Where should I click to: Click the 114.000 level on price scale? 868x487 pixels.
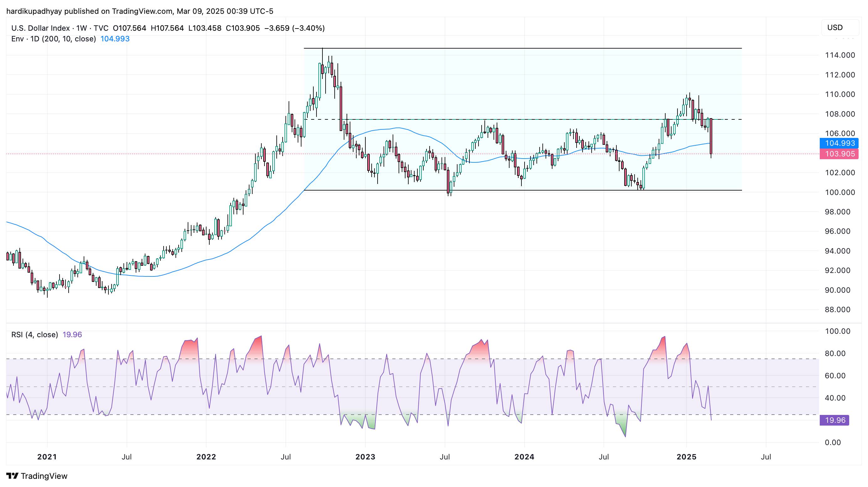click(840, 55)
